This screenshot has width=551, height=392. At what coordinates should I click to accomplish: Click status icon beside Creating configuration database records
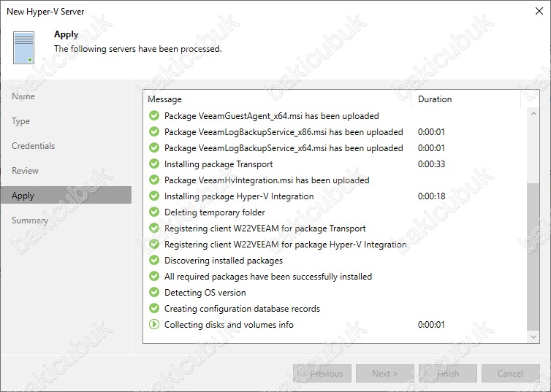pos(154,308)
